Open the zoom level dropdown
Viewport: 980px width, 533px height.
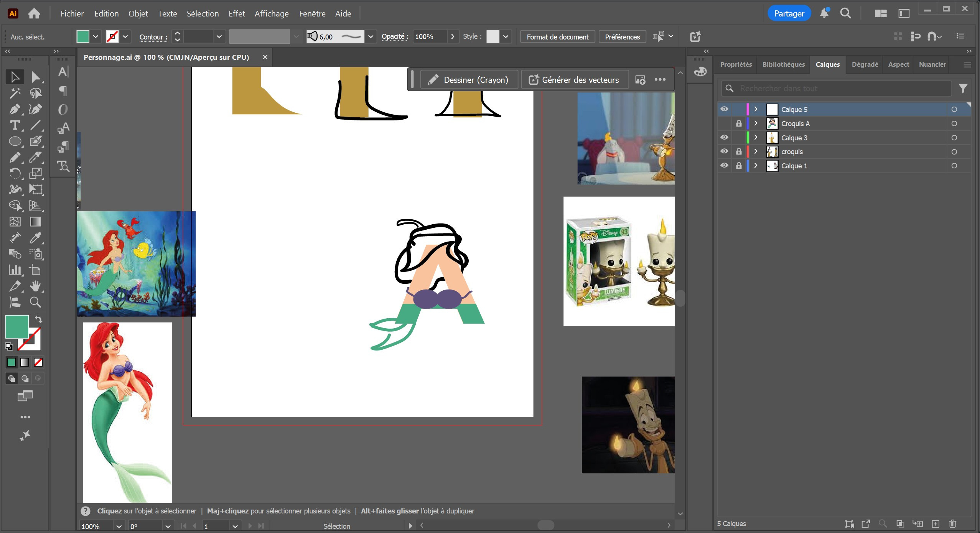pyautogui.click(x=119, y=526)
